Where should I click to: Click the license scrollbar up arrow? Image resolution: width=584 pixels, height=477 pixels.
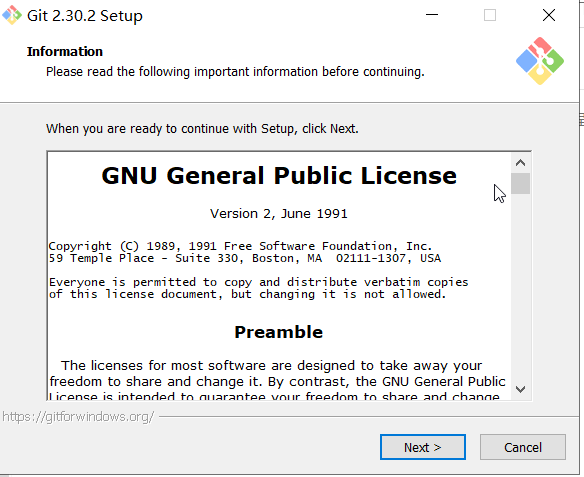pyautogui.click(x=520, y=163)
